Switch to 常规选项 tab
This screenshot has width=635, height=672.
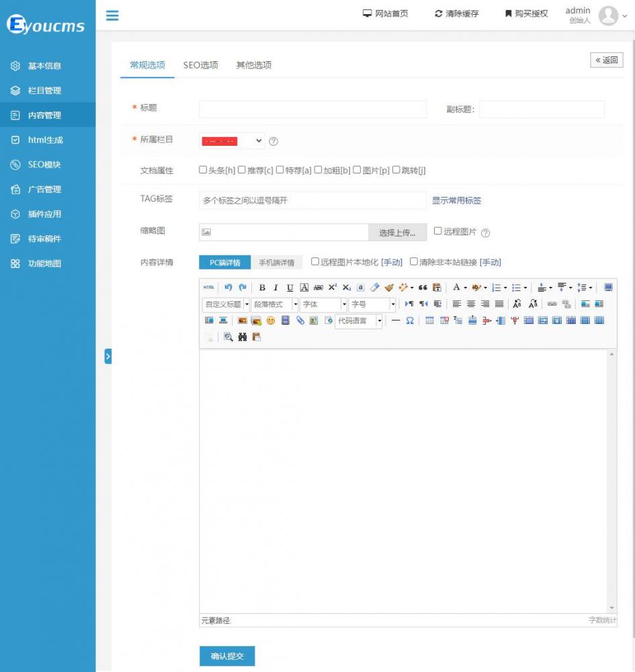coord(147,65)
